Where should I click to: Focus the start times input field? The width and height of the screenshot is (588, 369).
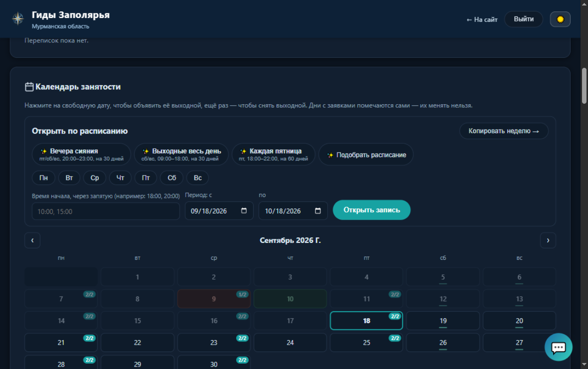click(106, 211)
